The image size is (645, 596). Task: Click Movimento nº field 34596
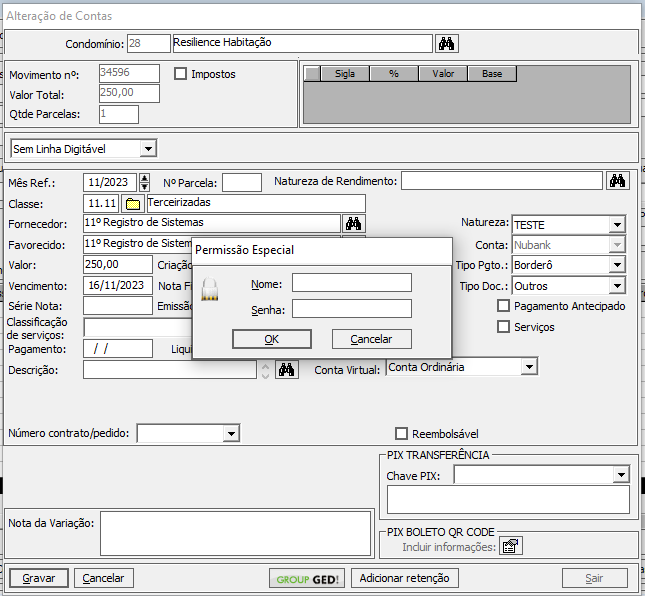129,73
